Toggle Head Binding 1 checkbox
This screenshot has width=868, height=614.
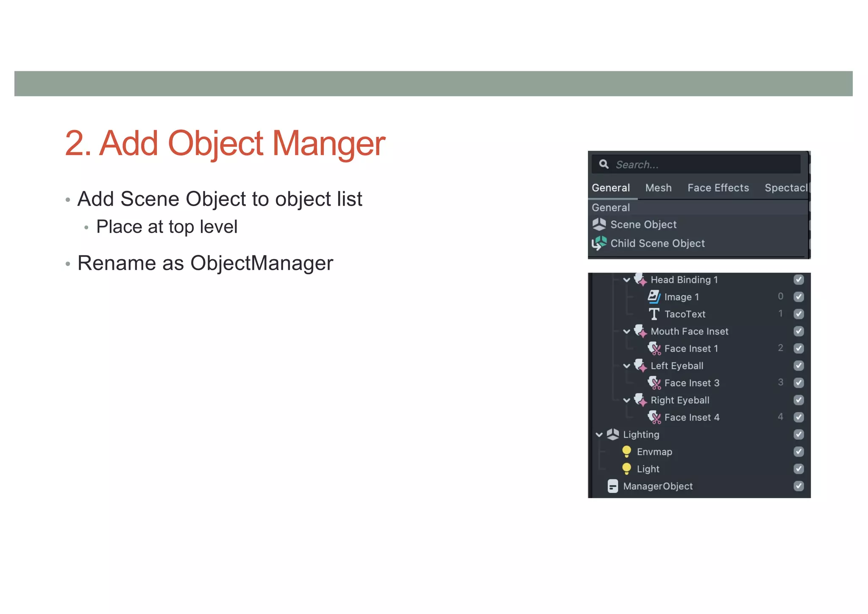coord(798,279)
